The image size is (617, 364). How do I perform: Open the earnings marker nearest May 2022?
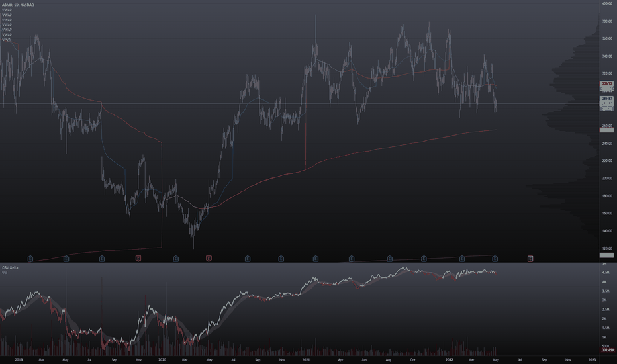pyautogui.click(x=495, y=259)
